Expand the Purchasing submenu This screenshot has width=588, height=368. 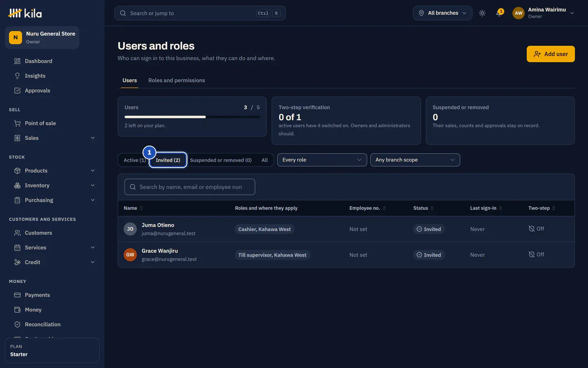[93, 200]
